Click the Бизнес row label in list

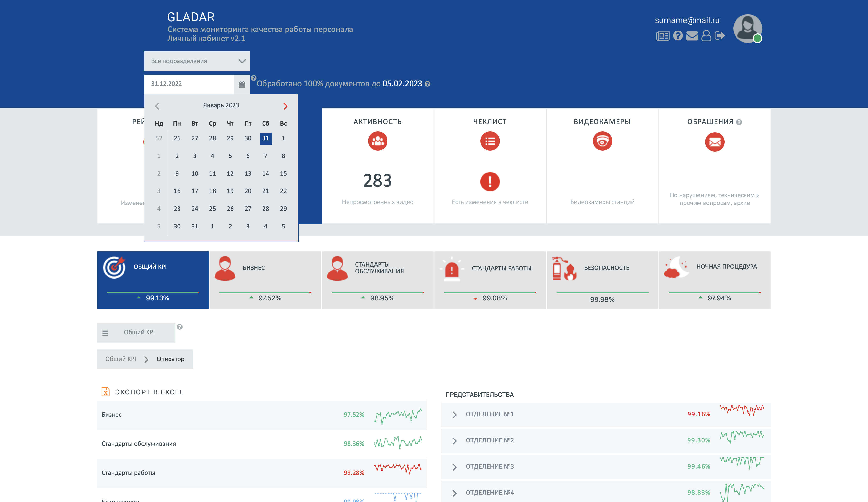pos(112,415)
